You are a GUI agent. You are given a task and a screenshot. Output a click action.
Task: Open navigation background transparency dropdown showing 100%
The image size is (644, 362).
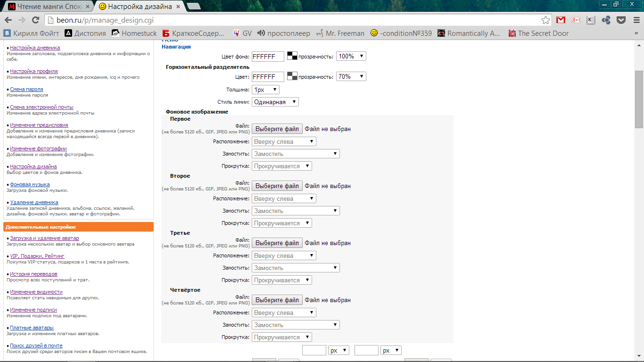(351, 56)
